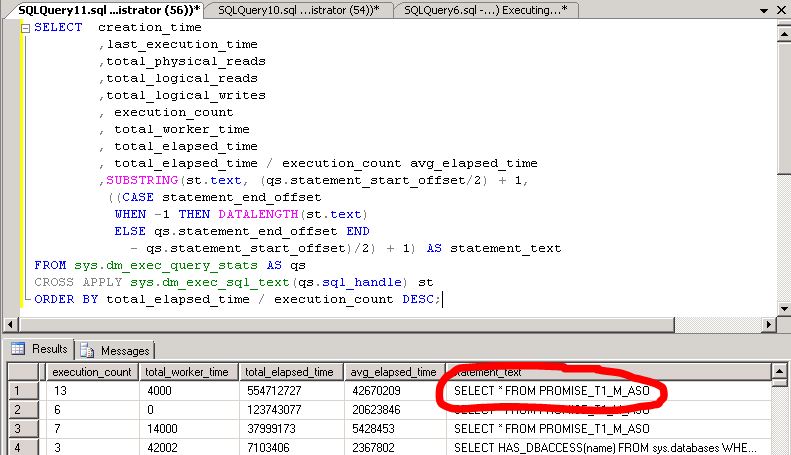Collapse the SELECT statement outline
Viewport: 791px width, 455px height.
[x=25, y=28]
